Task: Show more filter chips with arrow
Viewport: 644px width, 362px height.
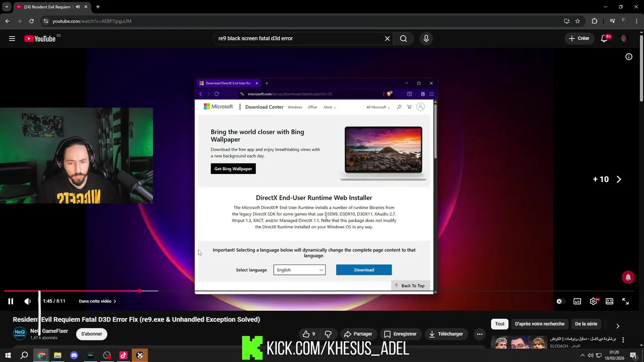Action: tap(618, 326)
